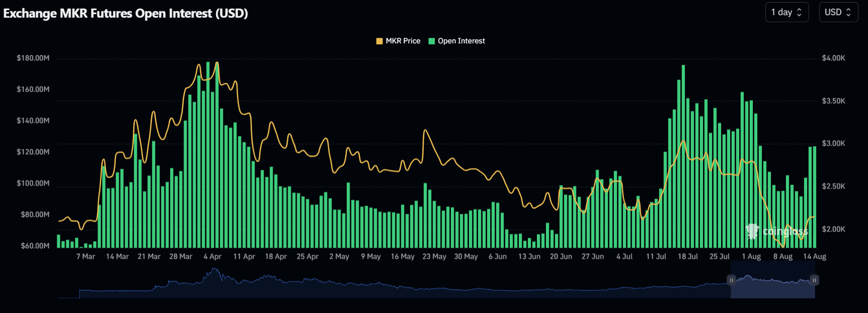Click the peak green bar near 18 Jul
Image resolution: width=868 pixels, height=313 pixels.
click(683, 158)
